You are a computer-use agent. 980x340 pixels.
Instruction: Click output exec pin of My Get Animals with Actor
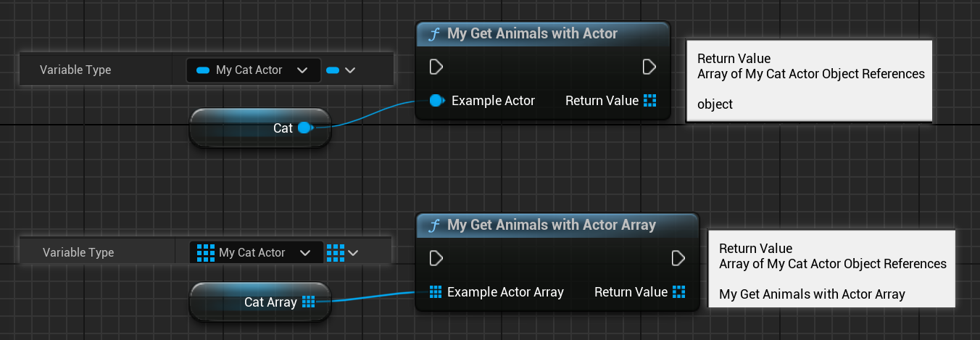(x=649, y=67)
